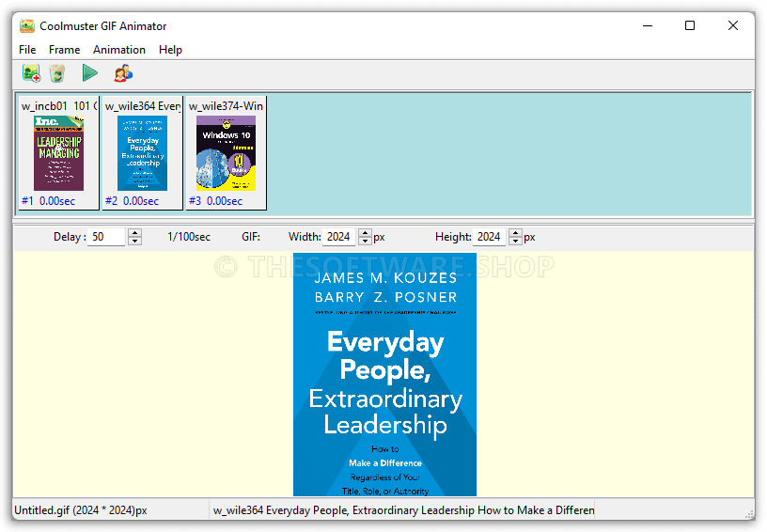Decrease the Delay value with down arrow

(x=134, y=242)
